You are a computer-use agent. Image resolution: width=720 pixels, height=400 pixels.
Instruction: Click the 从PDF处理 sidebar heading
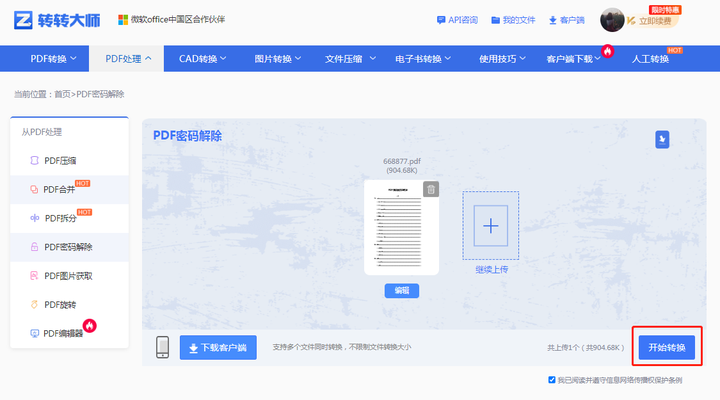[42, 132]
